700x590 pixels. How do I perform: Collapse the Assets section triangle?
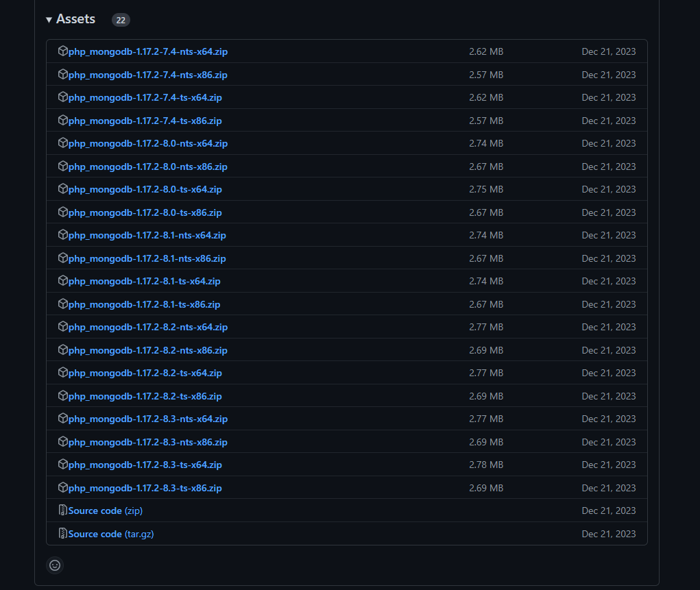[x=49, y=20]
